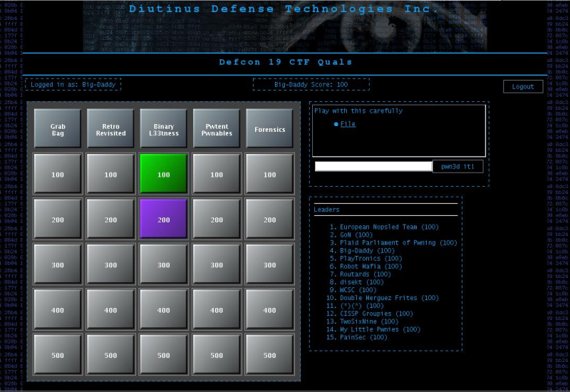Open Pwtent Pwnables 100 challenge

[217, 174]
